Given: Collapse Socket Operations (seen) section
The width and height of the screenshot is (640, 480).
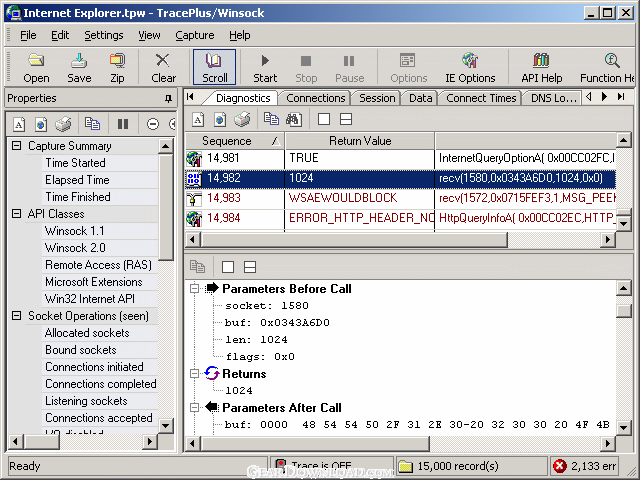Looking at the screenshot, I should [16, 316].
